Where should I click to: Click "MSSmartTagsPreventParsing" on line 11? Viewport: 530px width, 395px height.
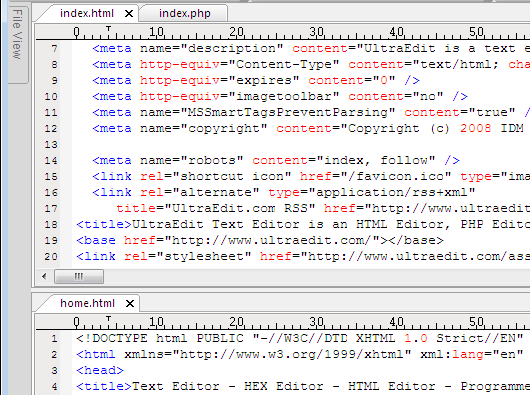[x=288, y=113]
